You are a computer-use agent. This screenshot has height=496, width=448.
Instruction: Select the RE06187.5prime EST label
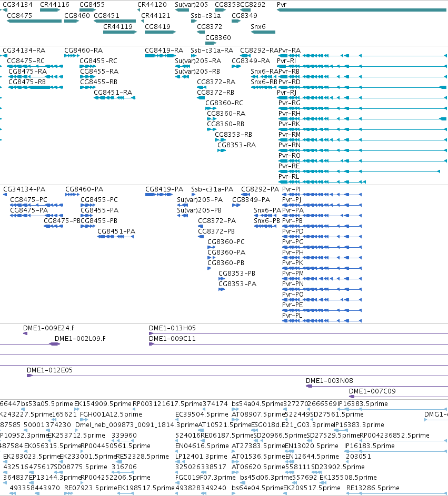[x=227, y=436]
